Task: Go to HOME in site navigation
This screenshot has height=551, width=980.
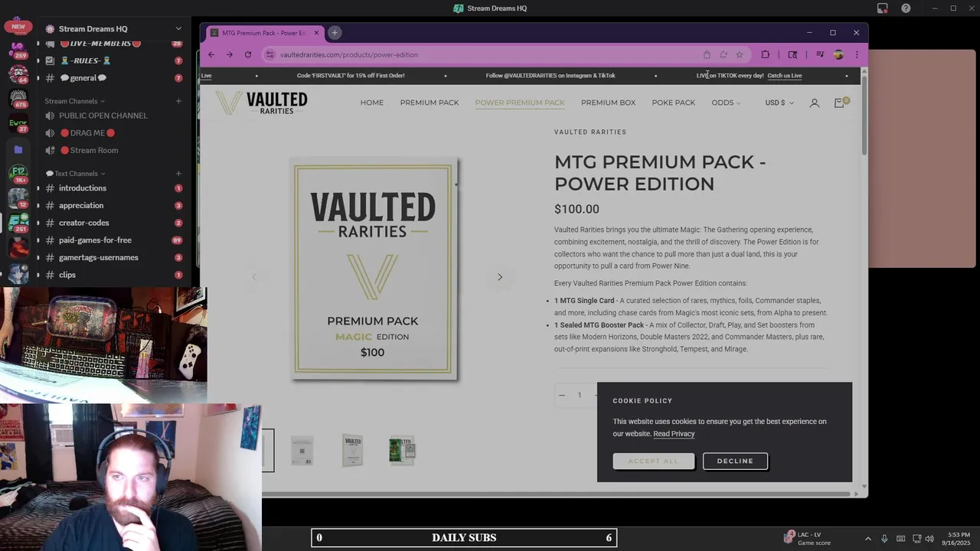Action: (372, 103)
